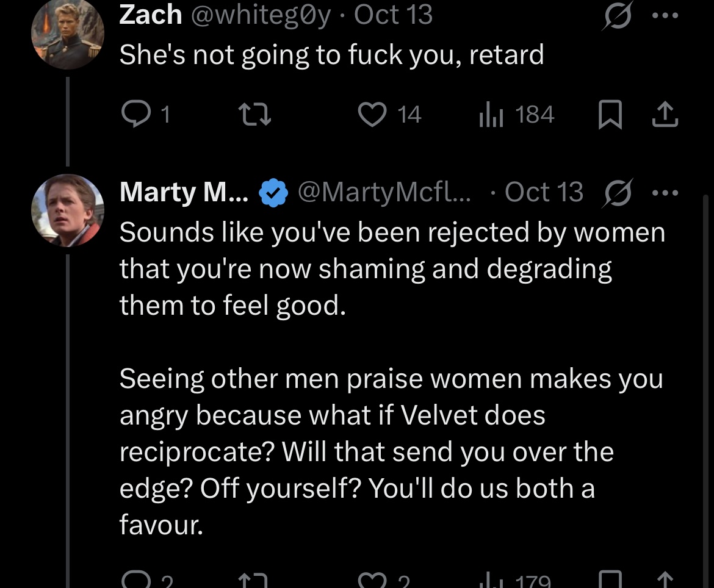This screenshot has height=588, width=714.
Task: Repost Zach's tweet
Action: click(256, 114)
